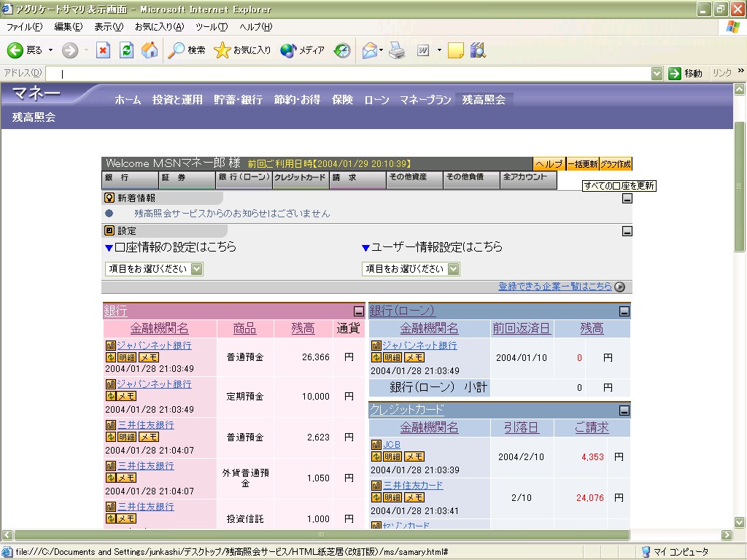Select the その他資産 tab

click(x=414, y=180)
